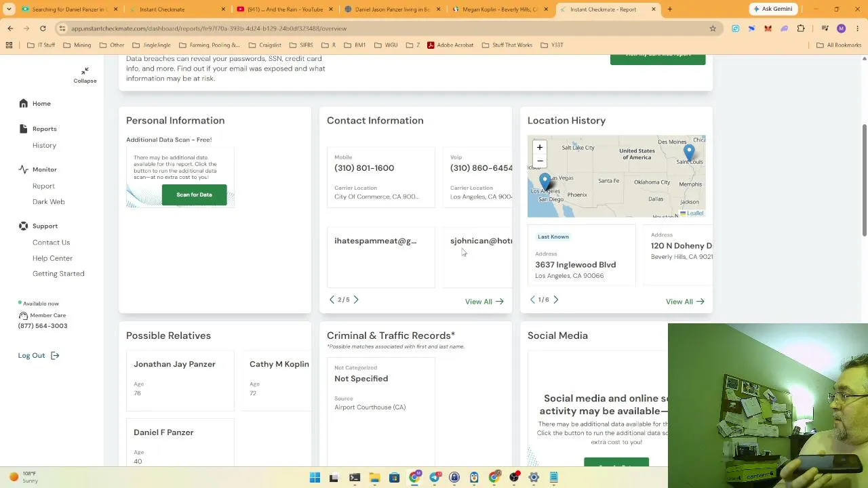Click the Airport Courthouse (CA) record
The image size is (868, 488).
tap(370, 407)
